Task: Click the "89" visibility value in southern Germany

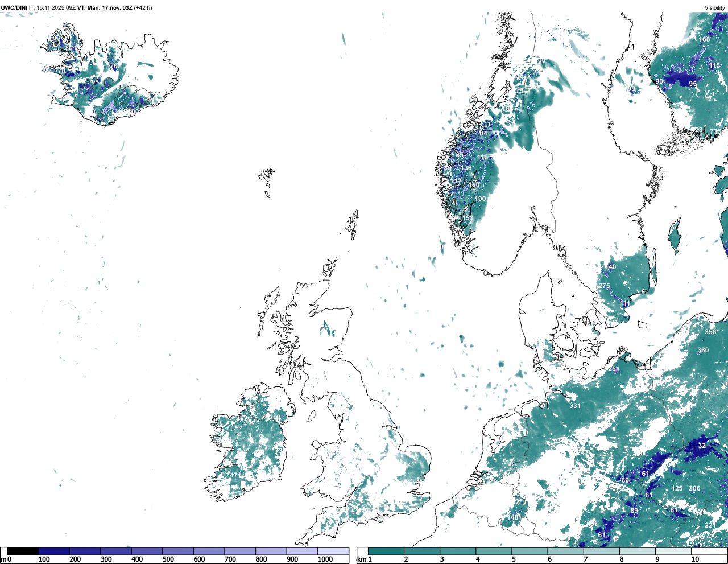Action: (x=634, y=511)
